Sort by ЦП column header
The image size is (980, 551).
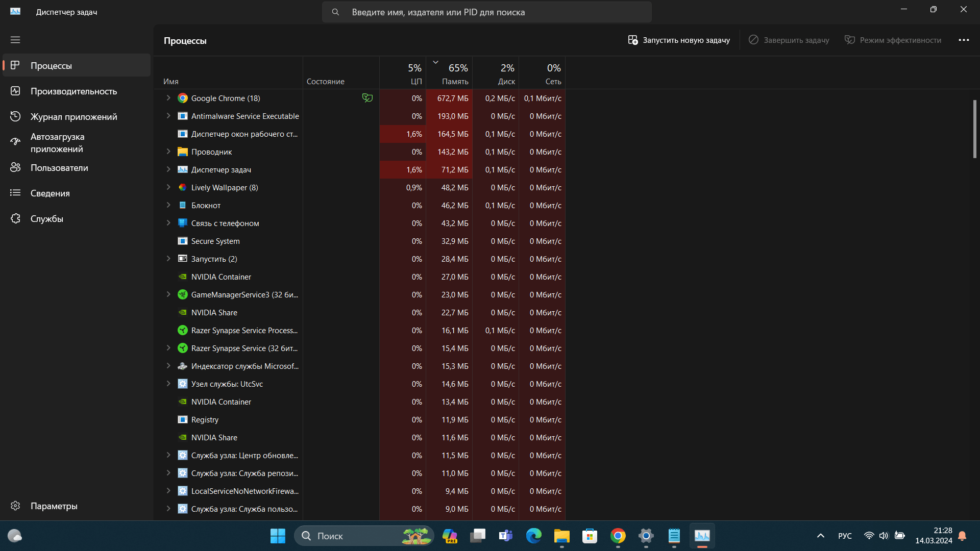click(403, 72)
